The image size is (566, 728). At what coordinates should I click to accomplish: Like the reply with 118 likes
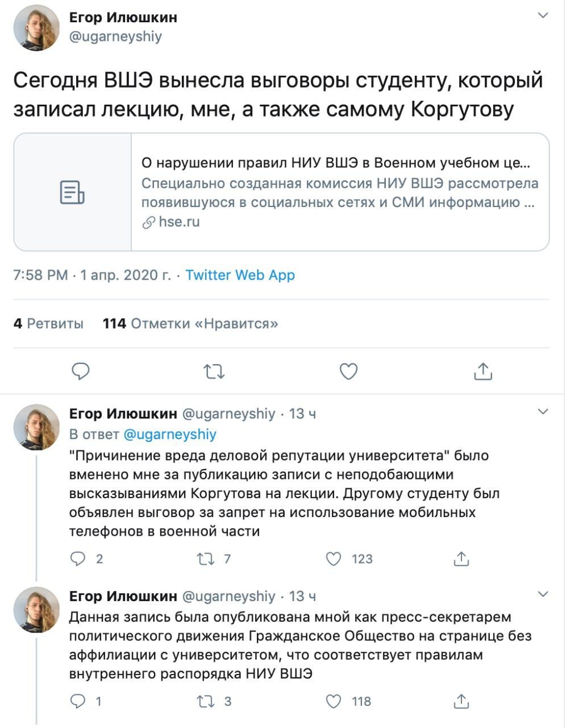(334, 701)
